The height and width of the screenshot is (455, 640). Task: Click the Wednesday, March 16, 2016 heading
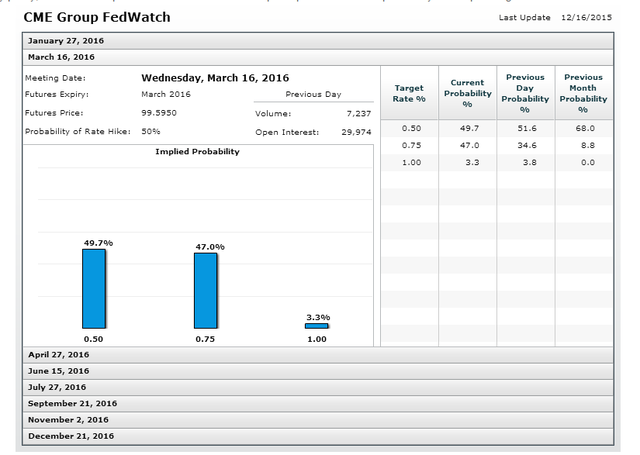coord(215,78)
